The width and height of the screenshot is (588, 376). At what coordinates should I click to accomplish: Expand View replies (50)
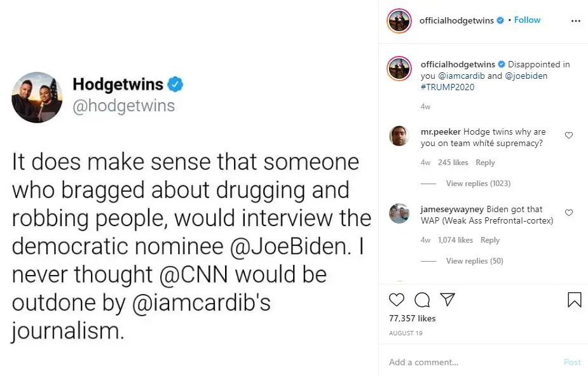tap(474, 261)
